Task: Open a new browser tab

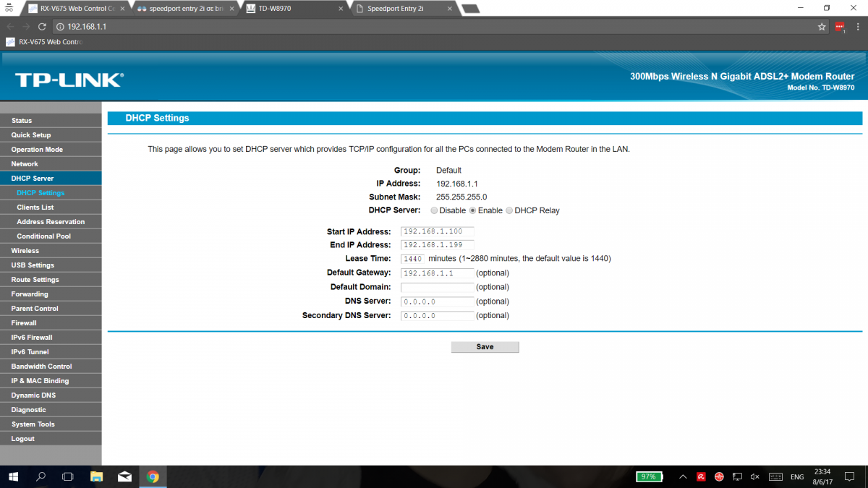Action: (469, 9)
